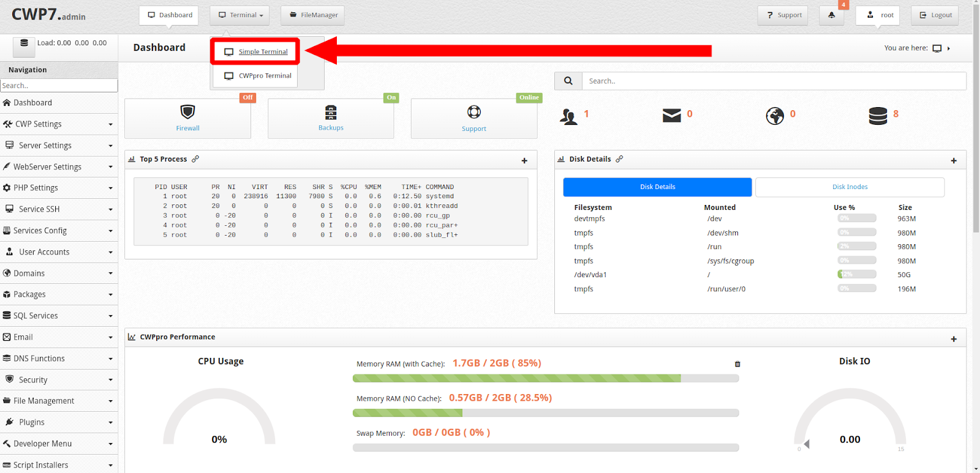Expand the Top 5 Process panel plus

coord(524,160)
